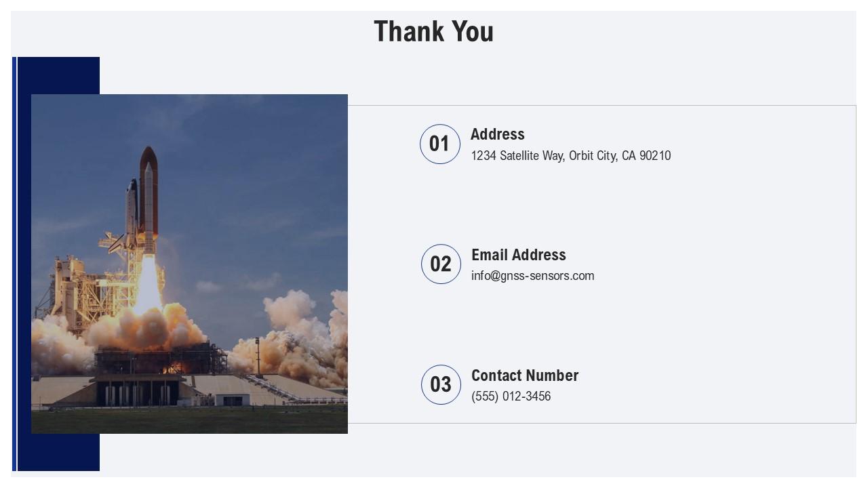This screenshot has width=868, height=488.
Task: Click the circled number 01 icon
Action: [440, 144]
